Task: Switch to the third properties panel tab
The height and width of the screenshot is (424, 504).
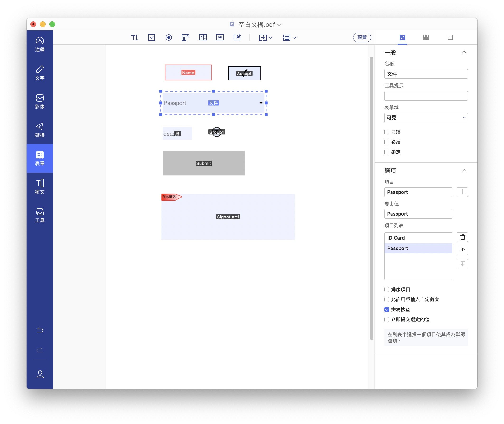Action: 450,37
